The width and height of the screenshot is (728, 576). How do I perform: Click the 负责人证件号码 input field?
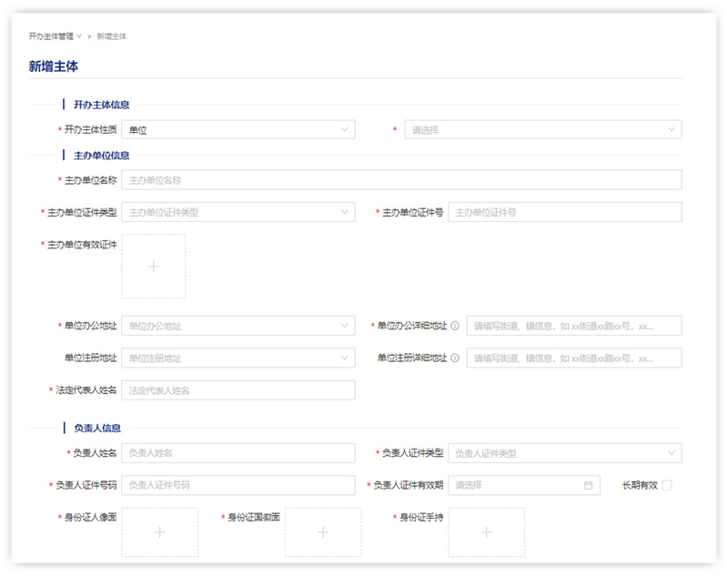(238, 485)
